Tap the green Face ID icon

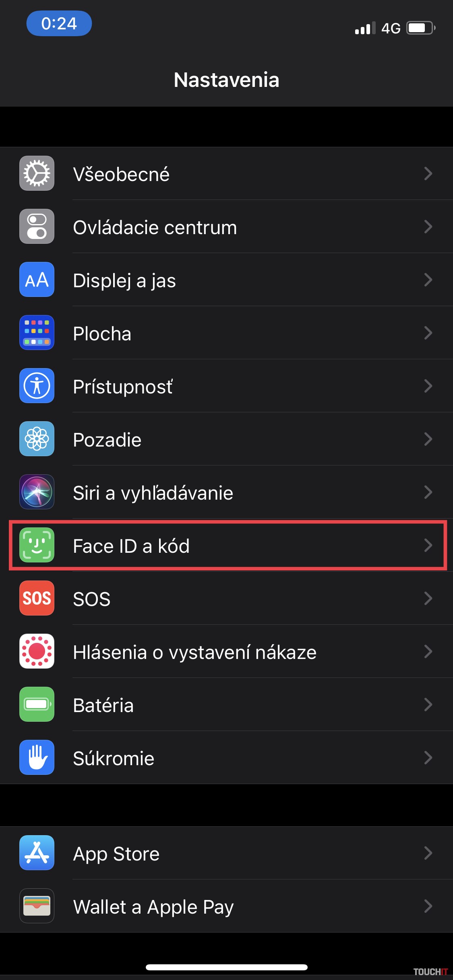(x=37, y=545)
